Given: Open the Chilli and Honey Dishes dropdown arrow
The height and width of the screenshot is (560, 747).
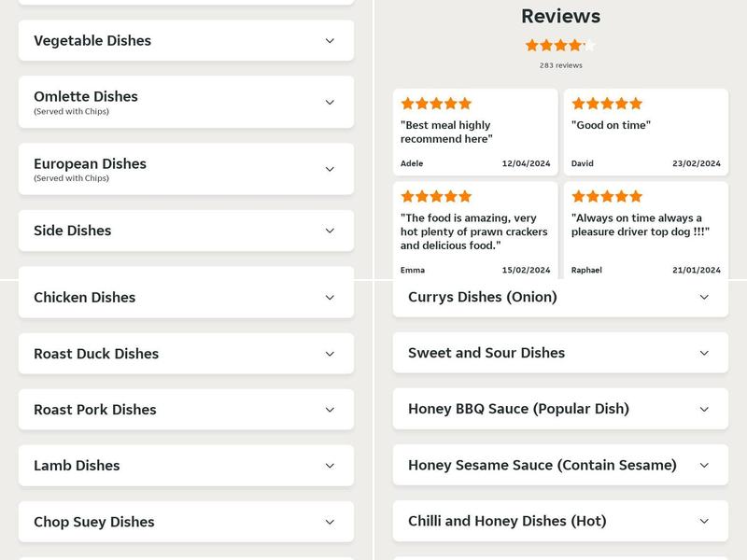Looking at the screenshot, I should click(704, 521).
